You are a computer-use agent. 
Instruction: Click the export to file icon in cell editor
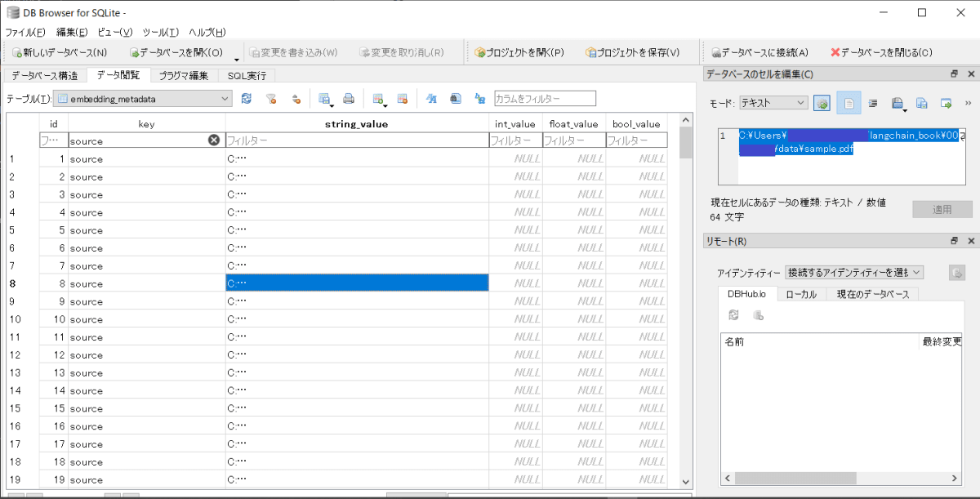[x=922, y=103]
